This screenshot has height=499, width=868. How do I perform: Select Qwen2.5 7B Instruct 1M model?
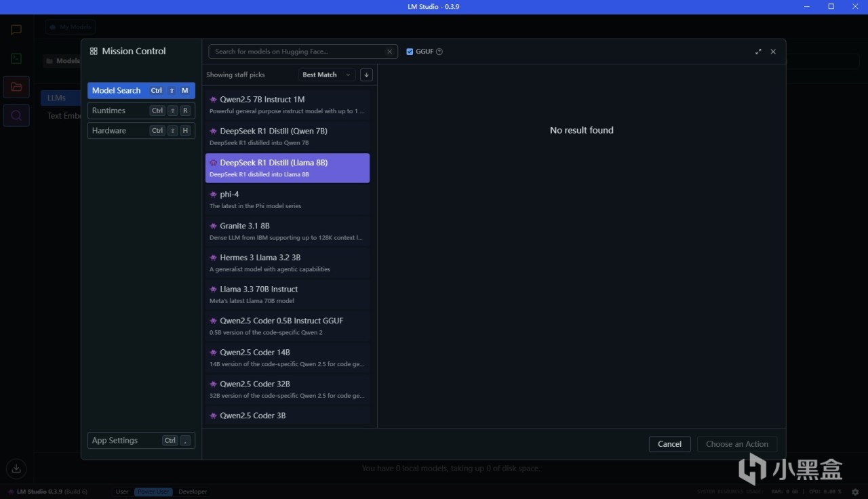coord(288,105)
